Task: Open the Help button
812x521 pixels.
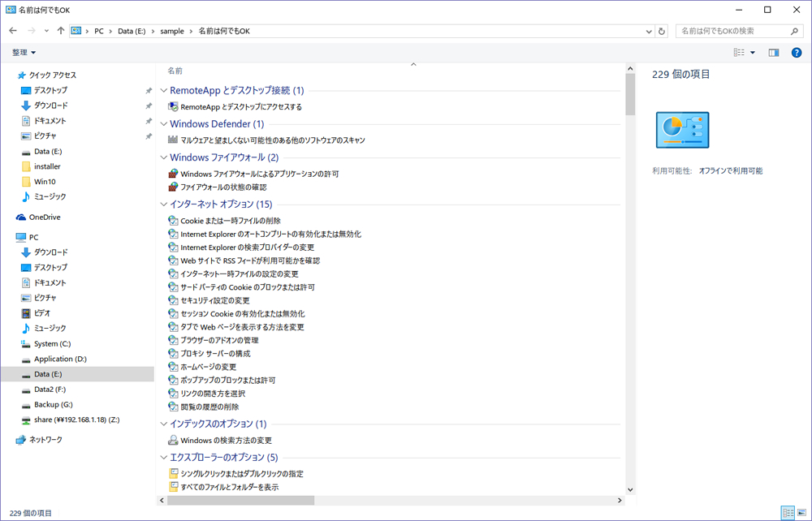Action: pyautogui.click(x=797, y=52)
